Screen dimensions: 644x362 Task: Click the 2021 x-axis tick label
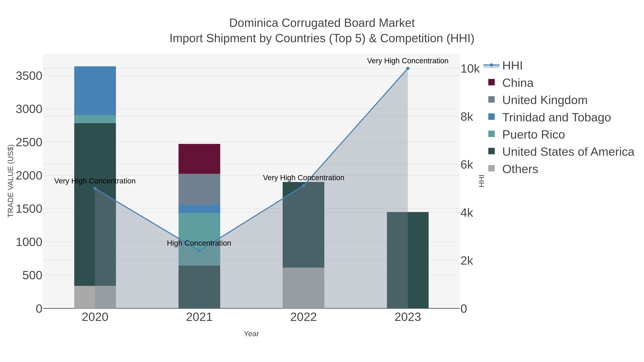coord(199,317)
